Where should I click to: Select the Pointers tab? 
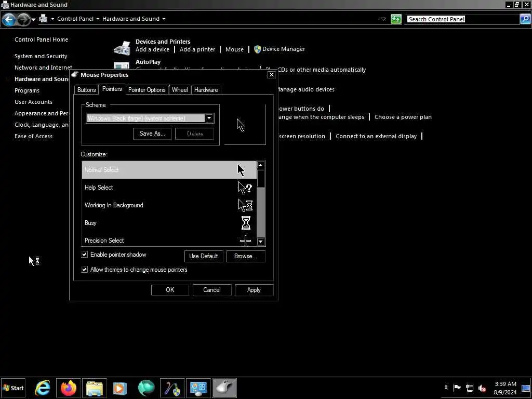pos(112,89)
